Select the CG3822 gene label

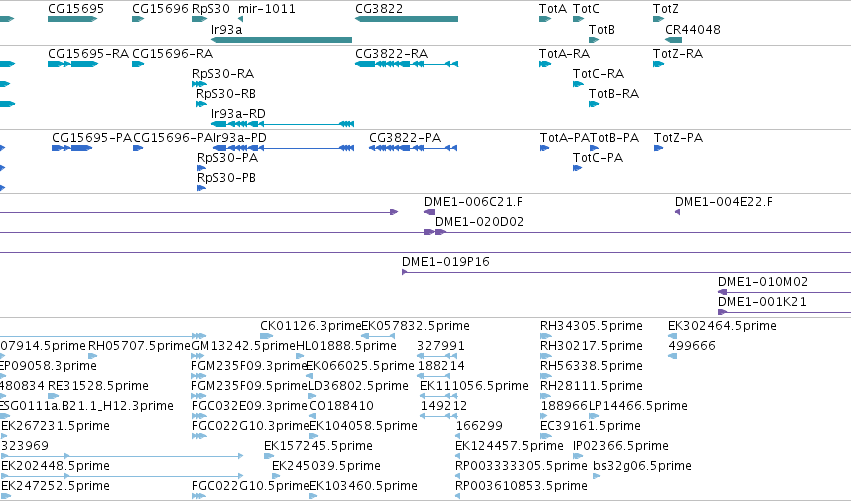[x=379, y=9]
